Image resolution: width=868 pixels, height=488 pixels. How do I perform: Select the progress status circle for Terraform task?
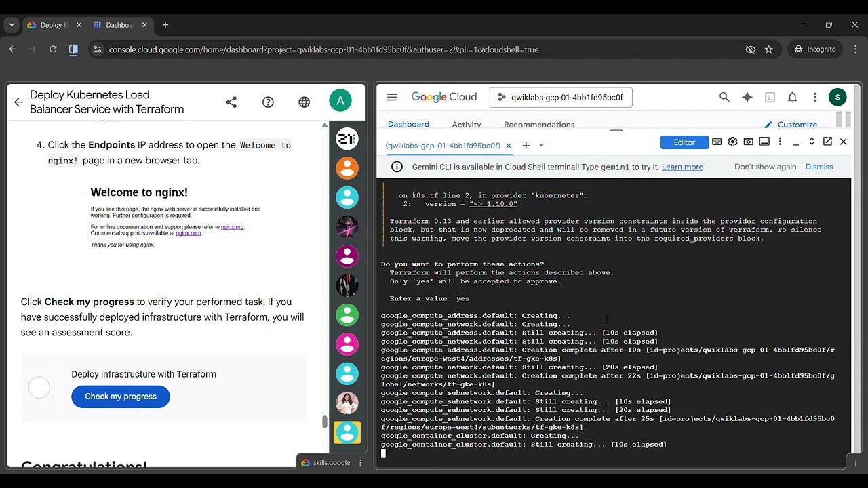tap(39, 388)
